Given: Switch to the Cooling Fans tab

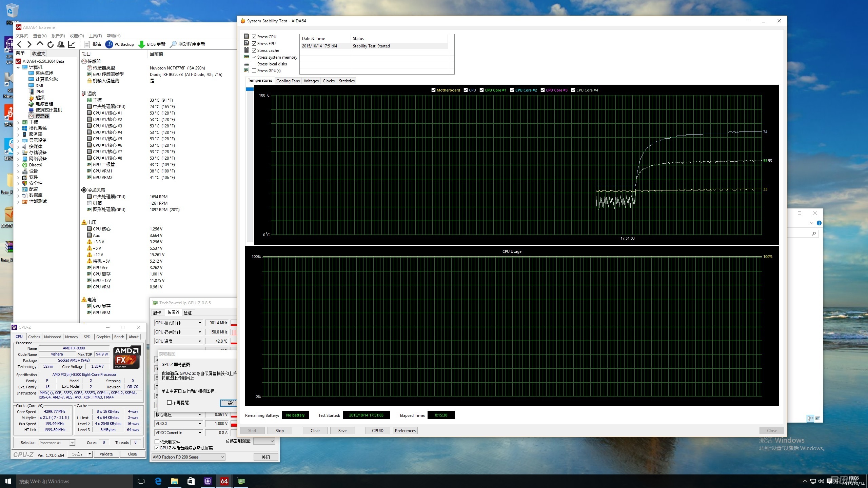Looking at the screenshot, I should click(x=288, y=81).
